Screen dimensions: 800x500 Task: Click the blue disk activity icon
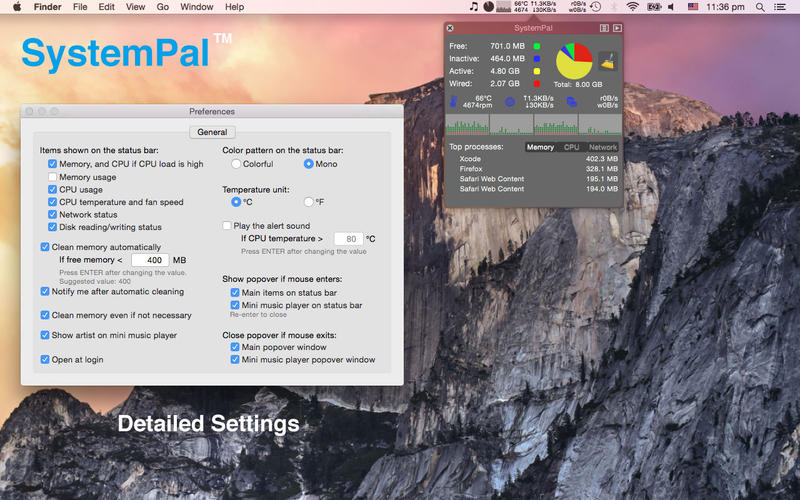(x=572, y=102)
